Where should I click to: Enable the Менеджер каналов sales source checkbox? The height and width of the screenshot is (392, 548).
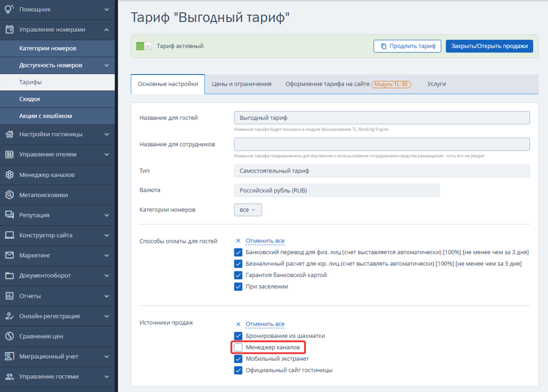click(238, 347)
